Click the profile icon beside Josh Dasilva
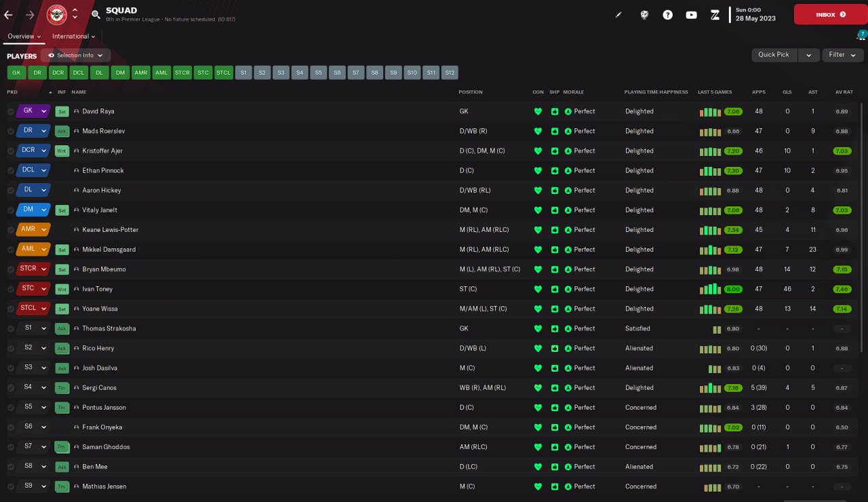The width and height of the screenshot is (868, 502). pos(77,368)
